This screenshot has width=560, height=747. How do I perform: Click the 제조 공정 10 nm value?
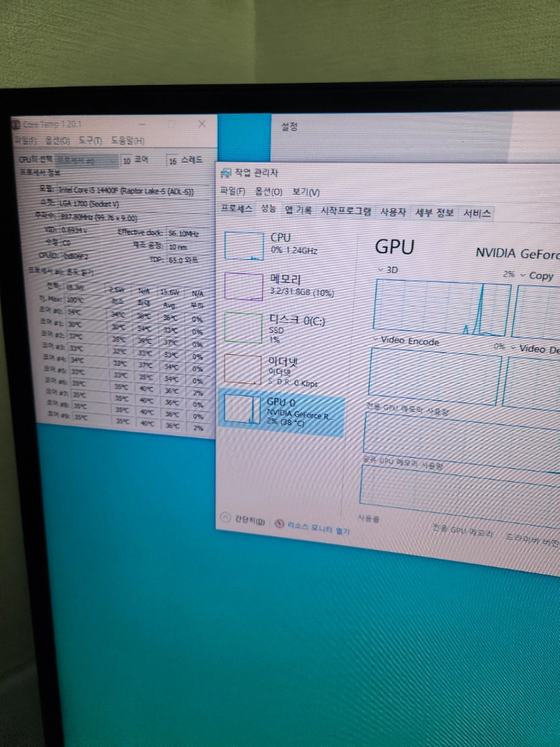(x=187, y=247)
